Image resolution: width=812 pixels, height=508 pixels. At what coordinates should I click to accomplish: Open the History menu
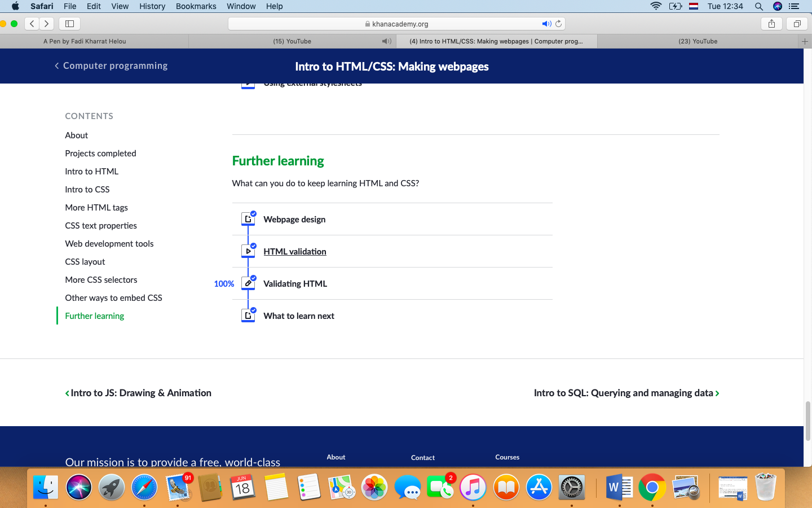(152, 6)
